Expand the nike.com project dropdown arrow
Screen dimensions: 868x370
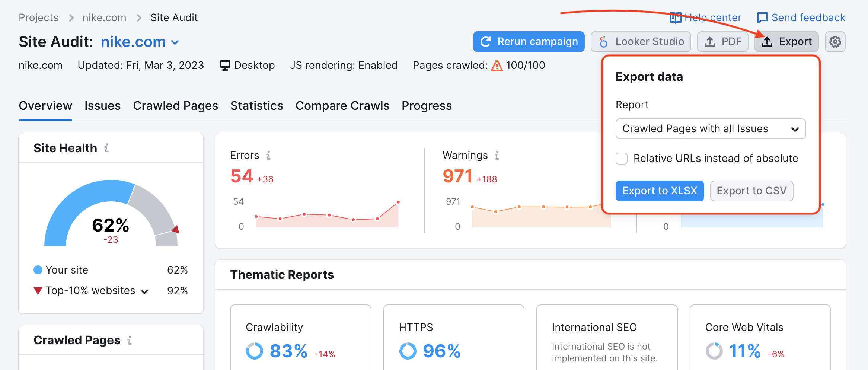(x=175, y=42)
